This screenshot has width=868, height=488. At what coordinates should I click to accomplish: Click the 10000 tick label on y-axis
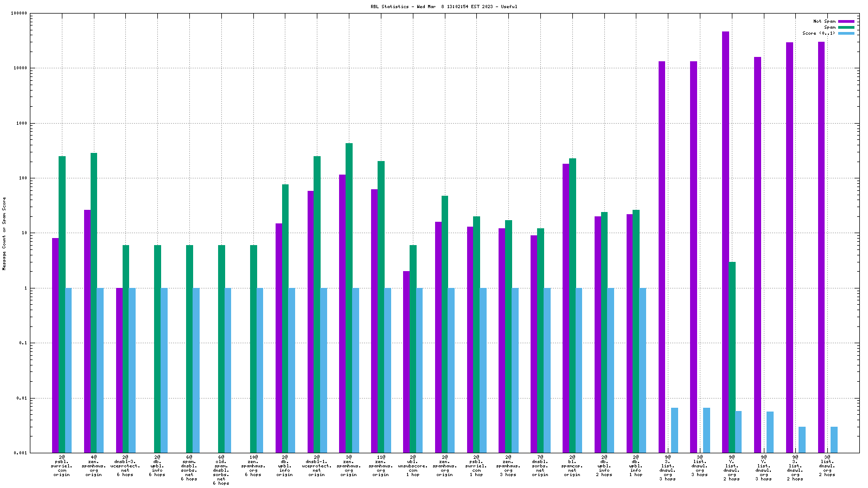[20, 68]
